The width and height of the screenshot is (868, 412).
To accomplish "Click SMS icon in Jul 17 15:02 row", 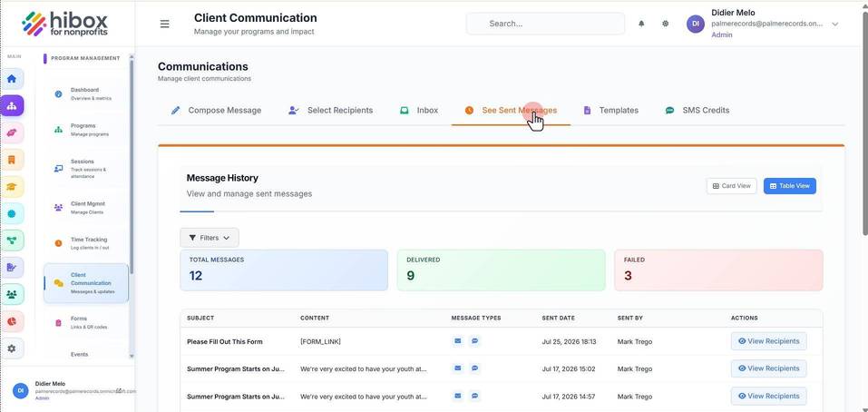I will (x=475, y=368).
